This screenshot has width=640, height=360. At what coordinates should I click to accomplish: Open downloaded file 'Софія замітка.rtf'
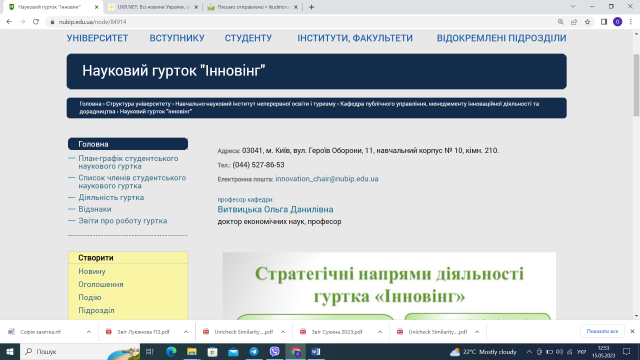(40, 332)
